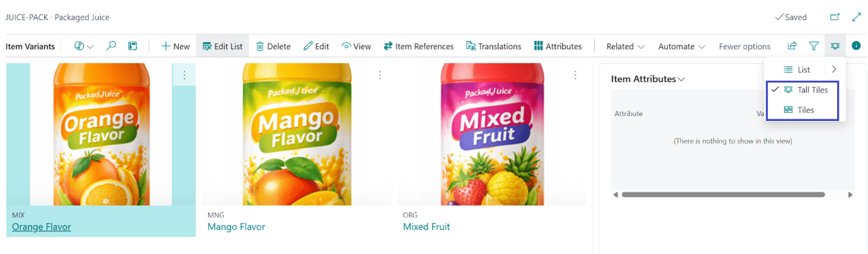Click the Attributes grid toolbar item
The image size is (868, 254).
[557, 46]
